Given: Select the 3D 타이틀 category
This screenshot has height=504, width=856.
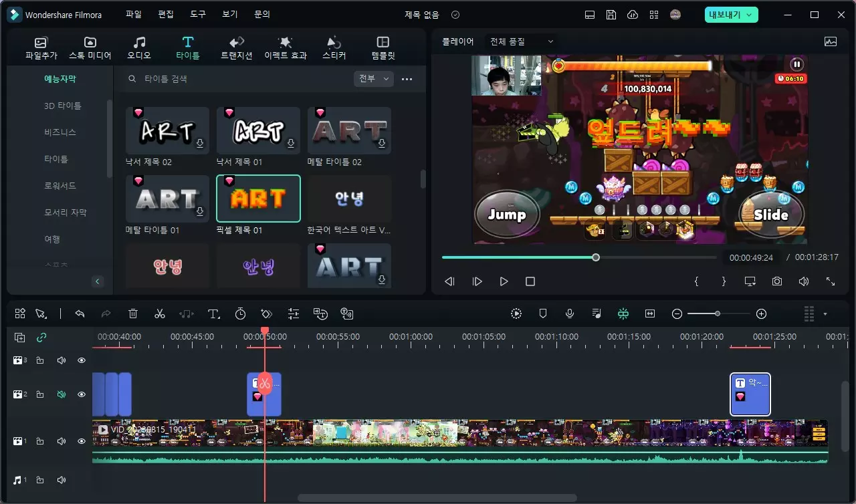Looking at the screenshot, I should [x=63, y=106].
